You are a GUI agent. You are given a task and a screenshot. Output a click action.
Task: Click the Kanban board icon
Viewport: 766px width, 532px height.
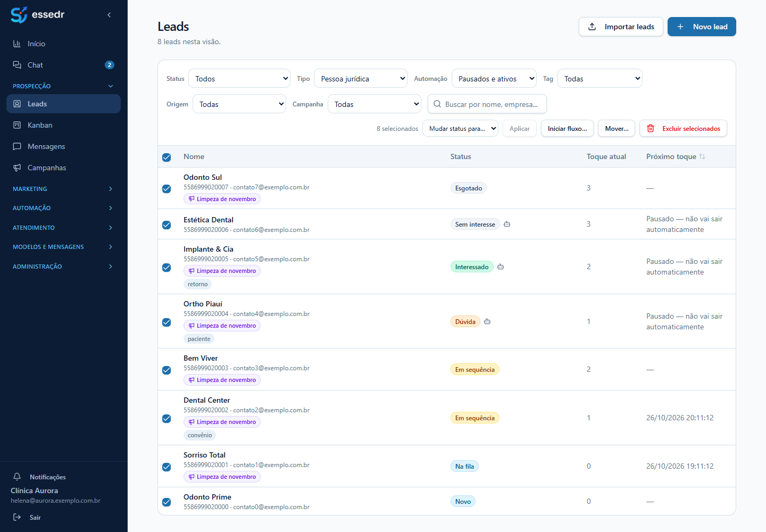[17, 125]
